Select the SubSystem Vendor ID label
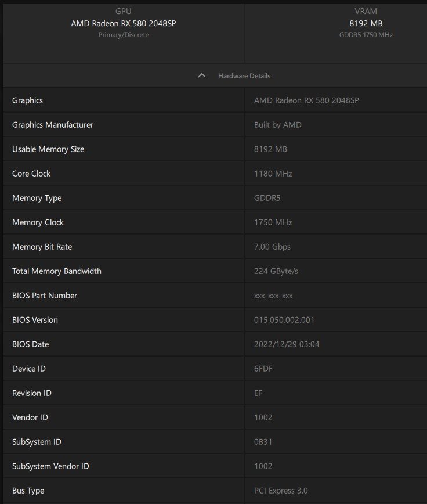Image resolution: width=427 pixels, height=504 pixels. point(50,467)
